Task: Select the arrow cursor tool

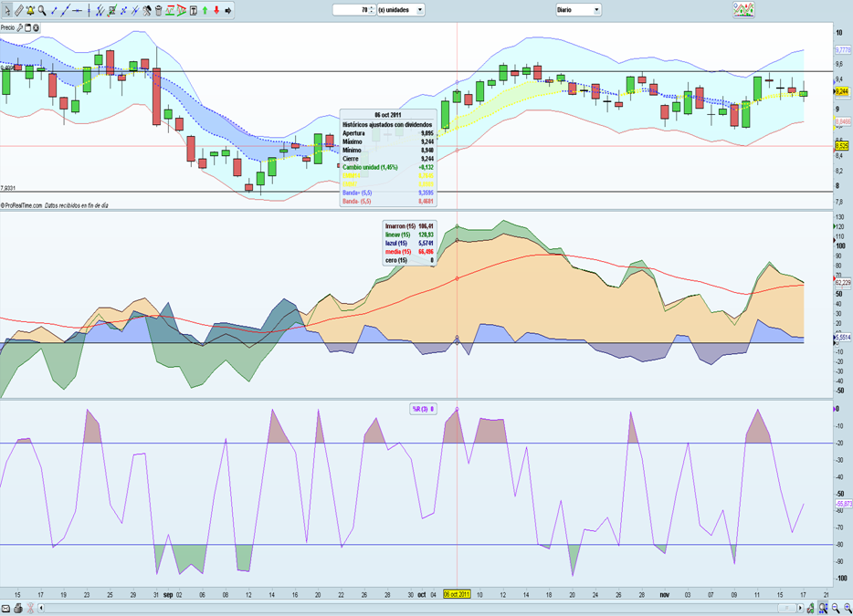Action: [6, 10]
